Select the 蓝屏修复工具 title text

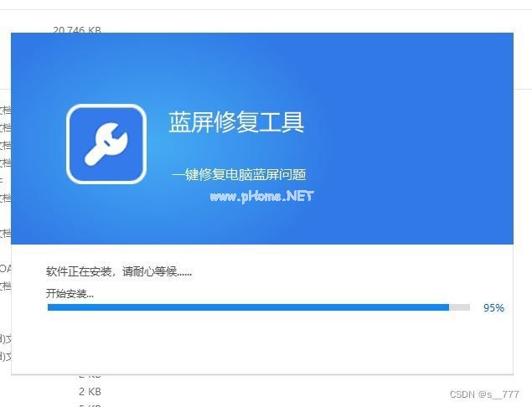point(236,122)
